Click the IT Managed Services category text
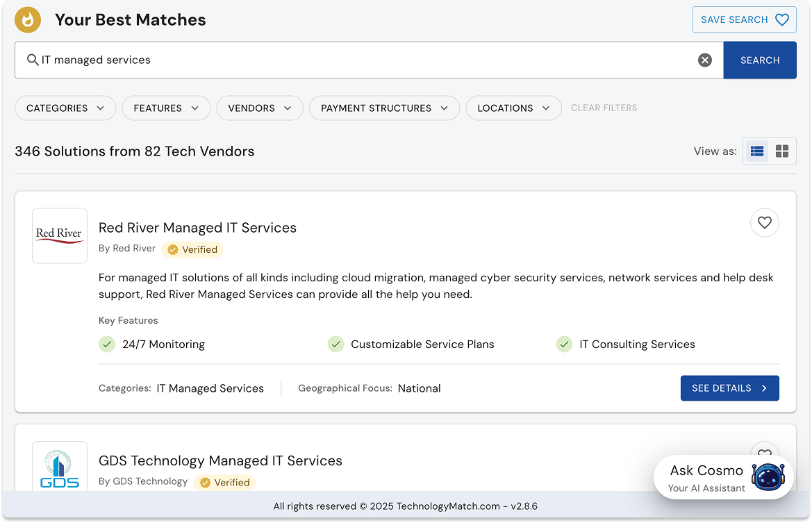 click(210, 388)
